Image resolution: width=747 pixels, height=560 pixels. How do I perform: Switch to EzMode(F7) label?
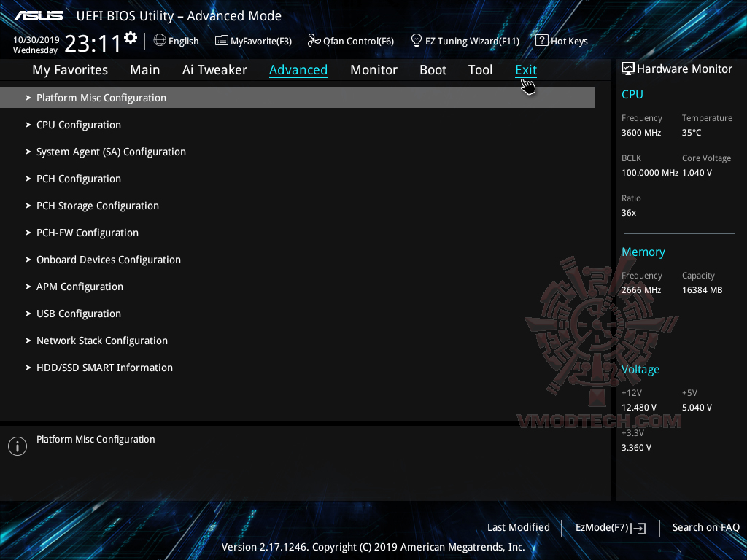602,528
